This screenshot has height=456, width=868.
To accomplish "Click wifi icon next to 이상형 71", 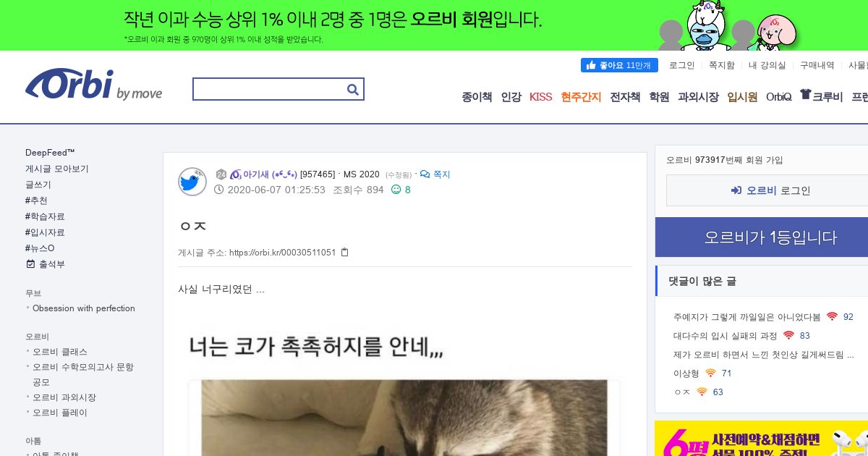I will point(710,373).
